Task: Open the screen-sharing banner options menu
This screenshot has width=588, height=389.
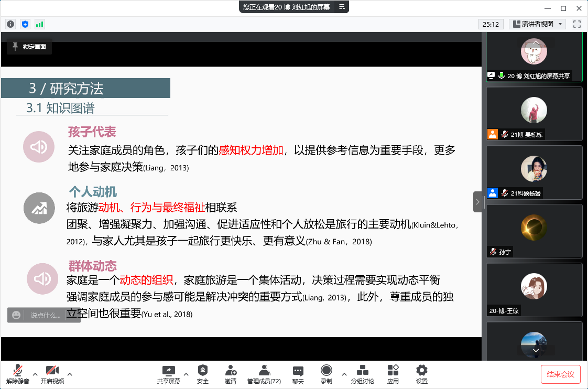Action: [x=342, y=7]
